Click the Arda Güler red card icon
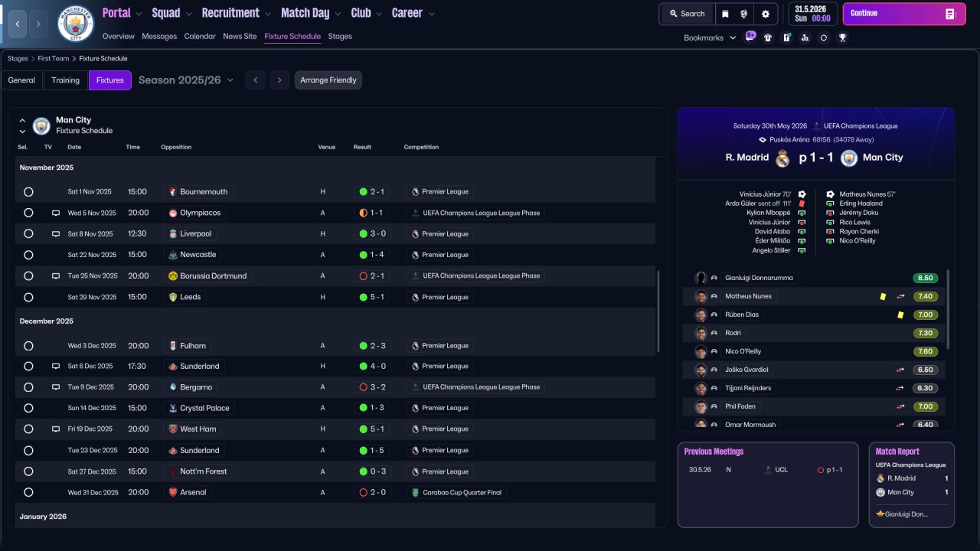Image resolution: width=980 pixels, height=551 pixels. (x=802, y=204)
